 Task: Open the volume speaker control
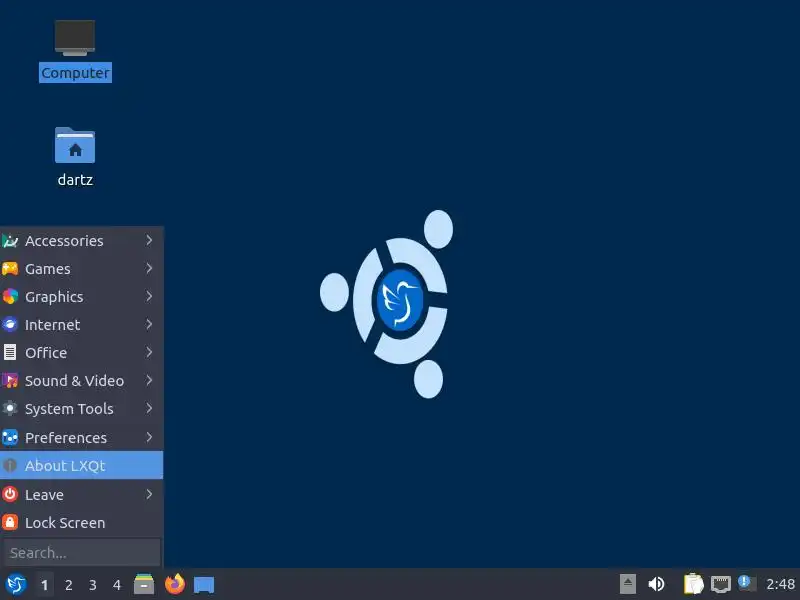tap(656, 584)
